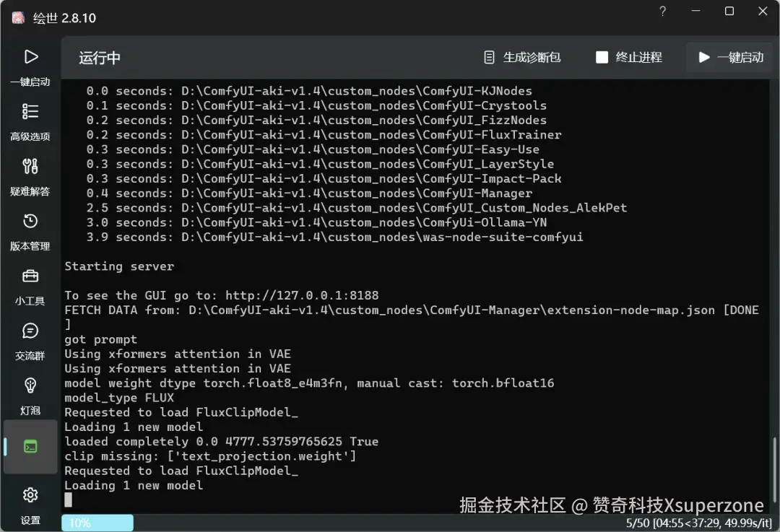Image resolution: width=780 pixels, height=532 pixels.
Task: Click the Custom_Nodes_AlekPet log line
Action: click(357, 208)
